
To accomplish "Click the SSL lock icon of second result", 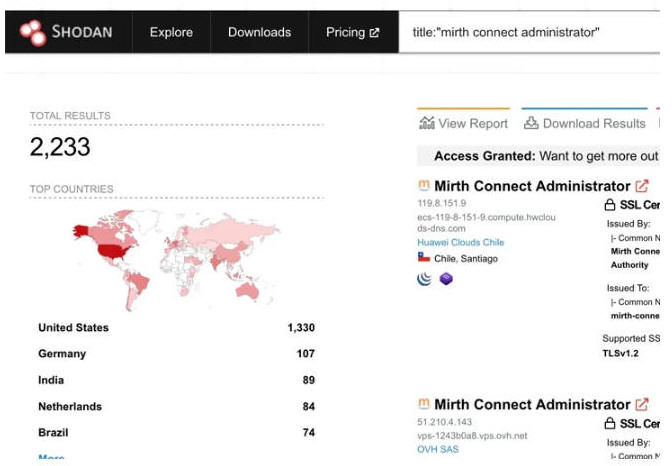I will coord(609,424).
